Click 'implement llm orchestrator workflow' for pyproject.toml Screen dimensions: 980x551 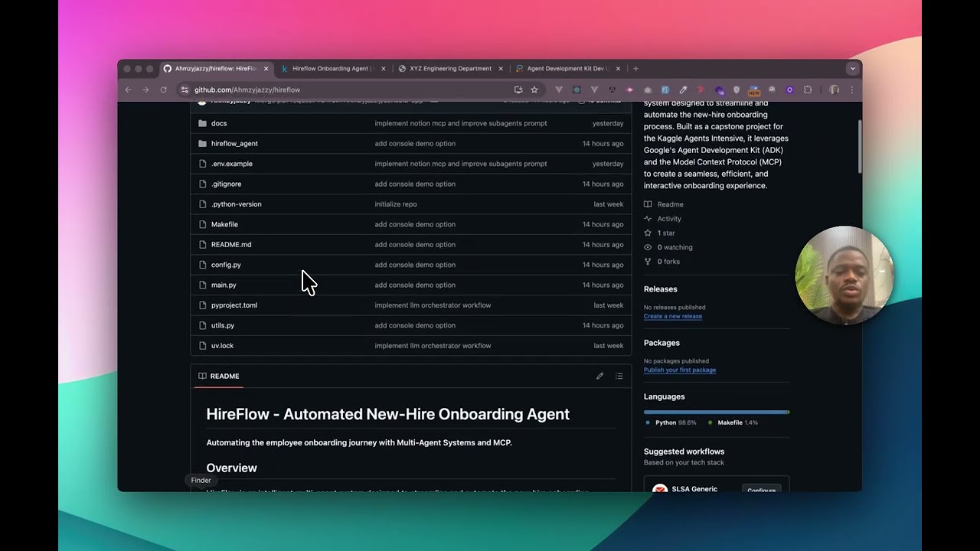pos(433,305)
